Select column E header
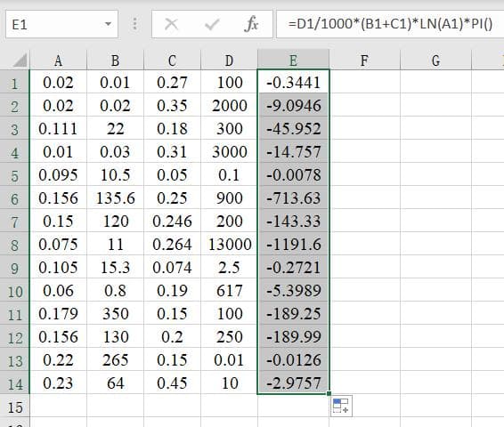The width and height of the screenshot is (504, 427). tap(293, 60)
